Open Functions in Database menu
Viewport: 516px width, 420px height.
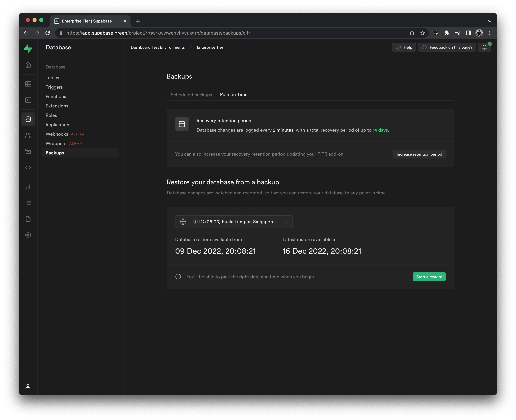(56, 97)
